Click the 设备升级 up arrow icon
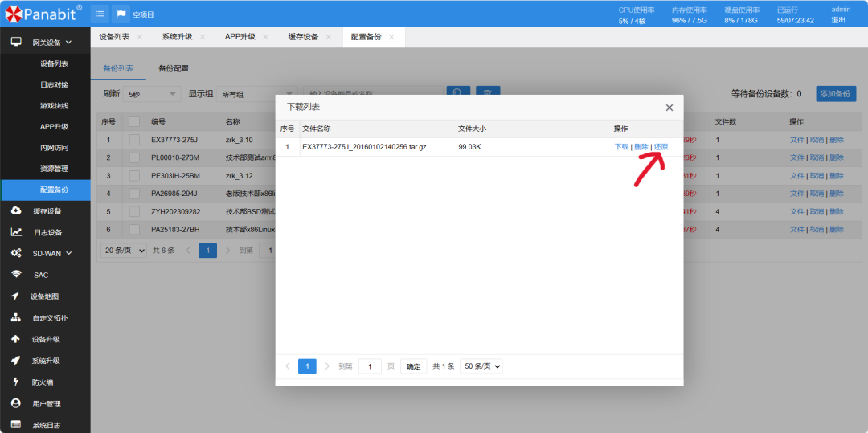 [x=15, y=339]
